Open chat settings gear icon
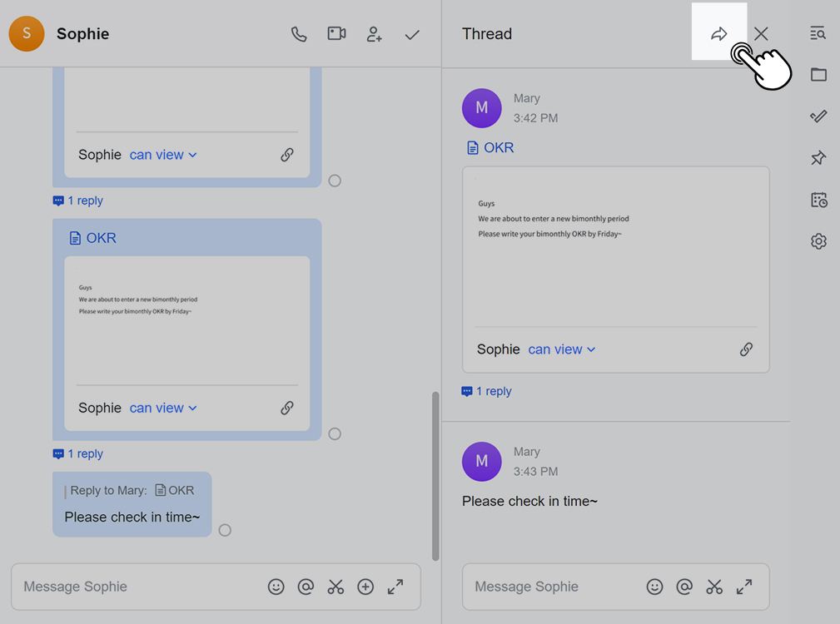 (x=818, y=241)
